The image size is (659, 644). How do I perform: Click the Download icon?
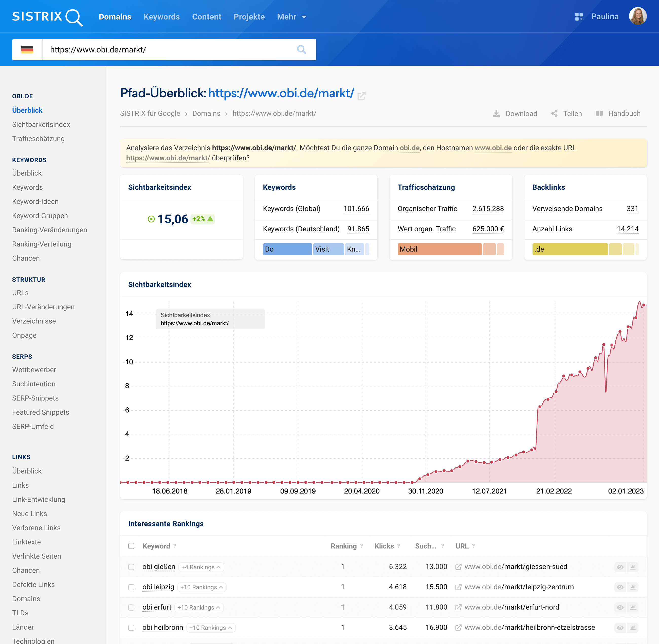point(496,114)
